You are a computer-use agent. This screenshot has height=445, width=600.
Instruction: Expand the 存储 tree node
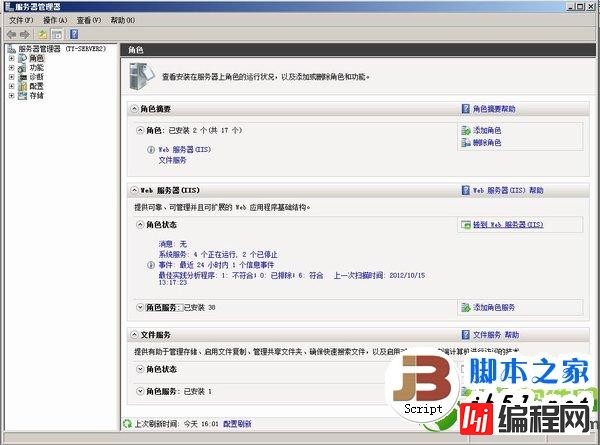(11, 95)
